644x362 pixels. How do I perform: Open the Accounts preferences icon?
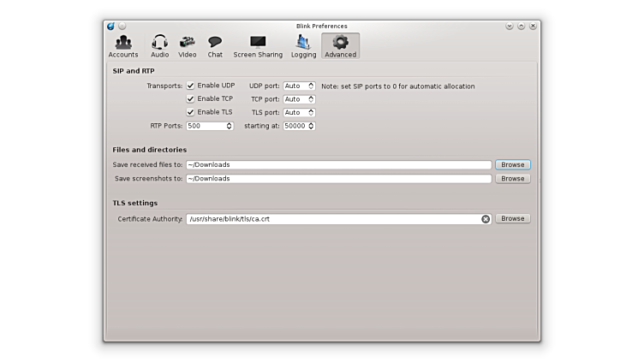(x=123, y=43)
